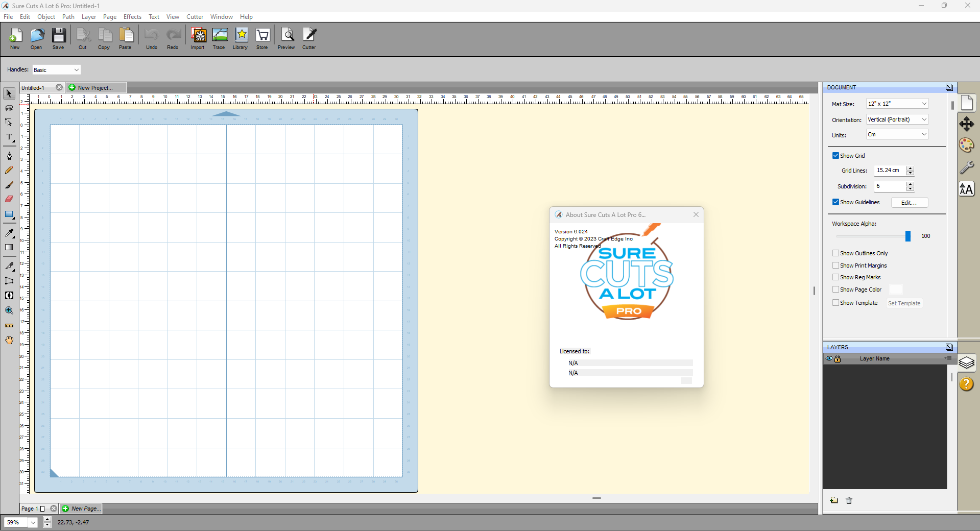Open the Store from the toolbar
The width and height of the screenshot is (980, 531).
coord(262,39)
